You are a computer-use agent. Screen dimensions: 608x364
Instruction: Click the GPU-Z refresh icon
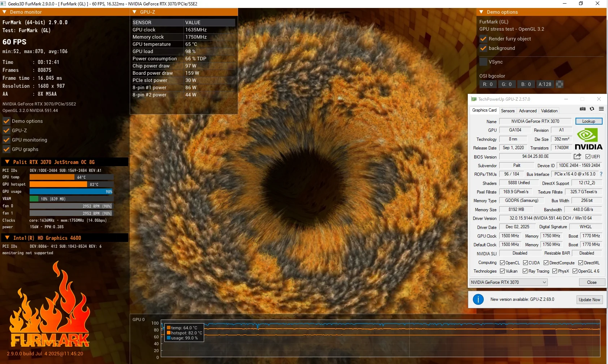(592, 109)
